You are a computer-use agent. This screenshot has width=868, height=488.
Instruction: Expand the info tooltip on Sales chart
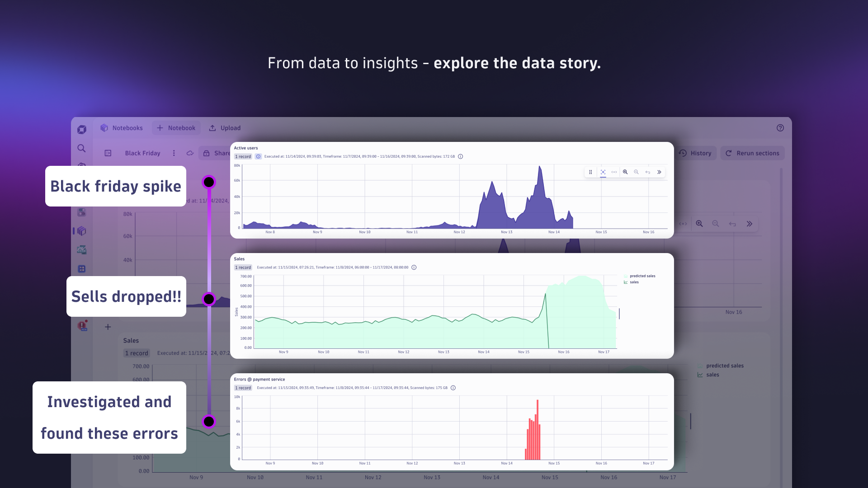pyautogui.click(x=415, y=267)
